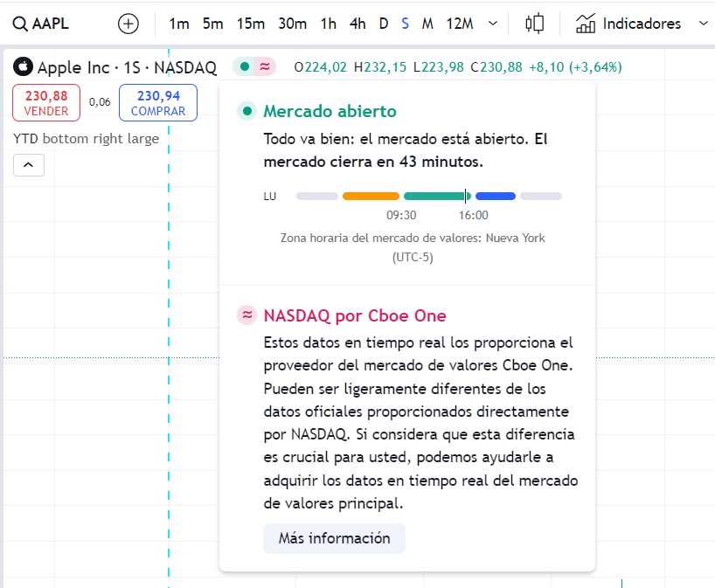Click the 16:00 session close label
Image resolution: width=715 pixels, height=588 pixels.
[474, 215]
